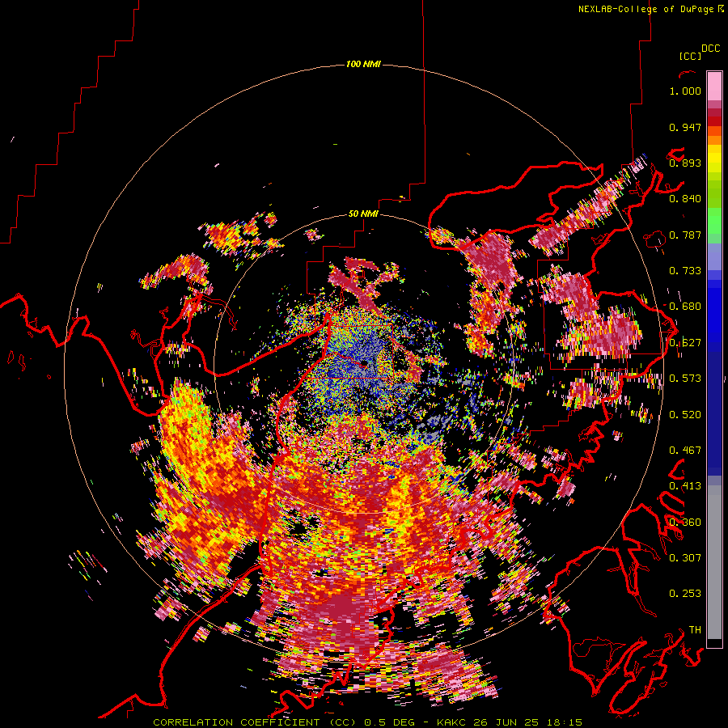
Task: Click the 1.000 scale value
Action: click(685, 91)
